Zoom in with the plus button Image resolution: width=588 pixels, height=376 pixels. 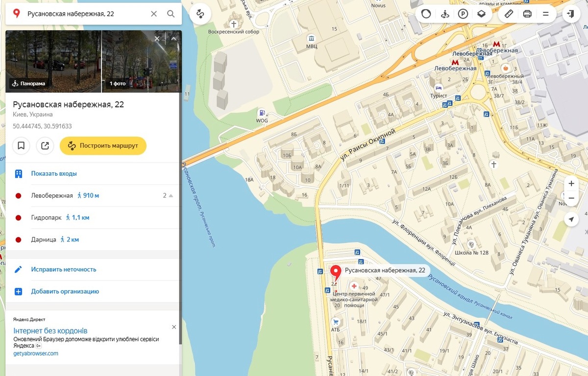(x=571, y=184)
